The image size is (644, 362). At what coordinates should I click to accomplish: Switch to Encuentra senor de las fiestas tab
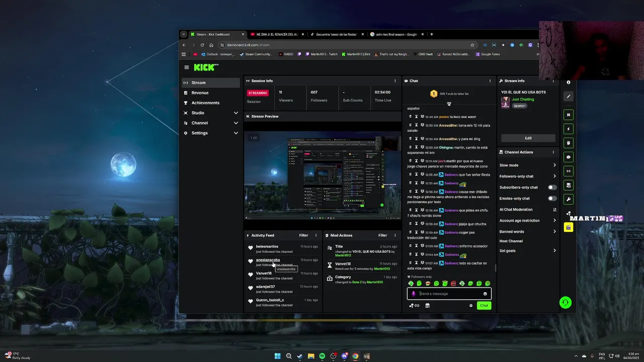click(337, 34)
